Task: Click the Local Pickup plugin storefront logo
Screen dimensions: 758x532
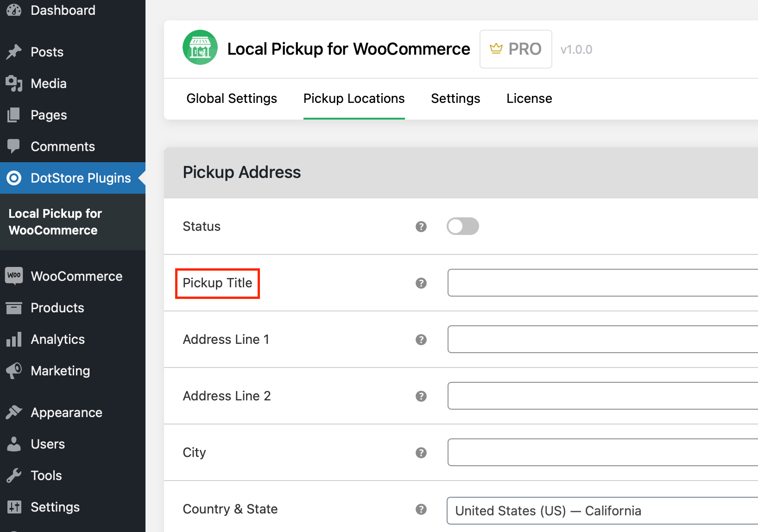Action: point(200,47)
